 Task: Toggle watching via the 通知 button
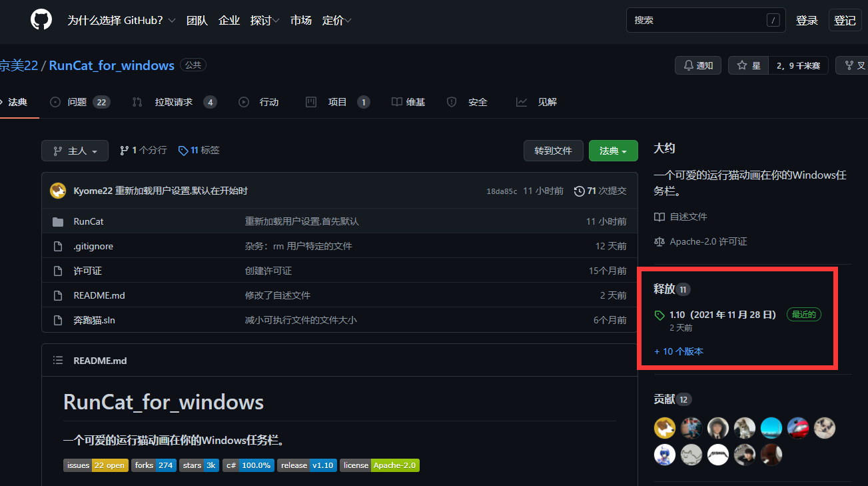click(x=697, y=65)
